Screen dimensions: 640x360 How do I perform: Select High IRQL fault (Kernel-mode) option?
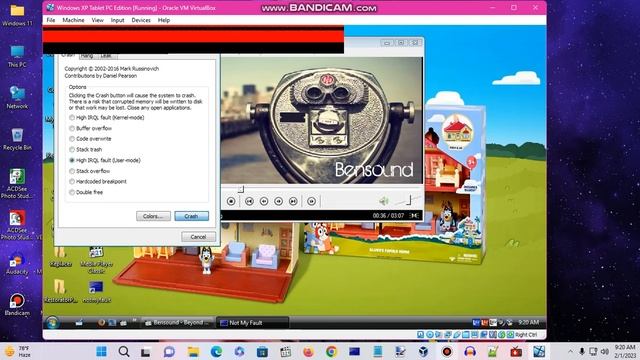point(107,118)
